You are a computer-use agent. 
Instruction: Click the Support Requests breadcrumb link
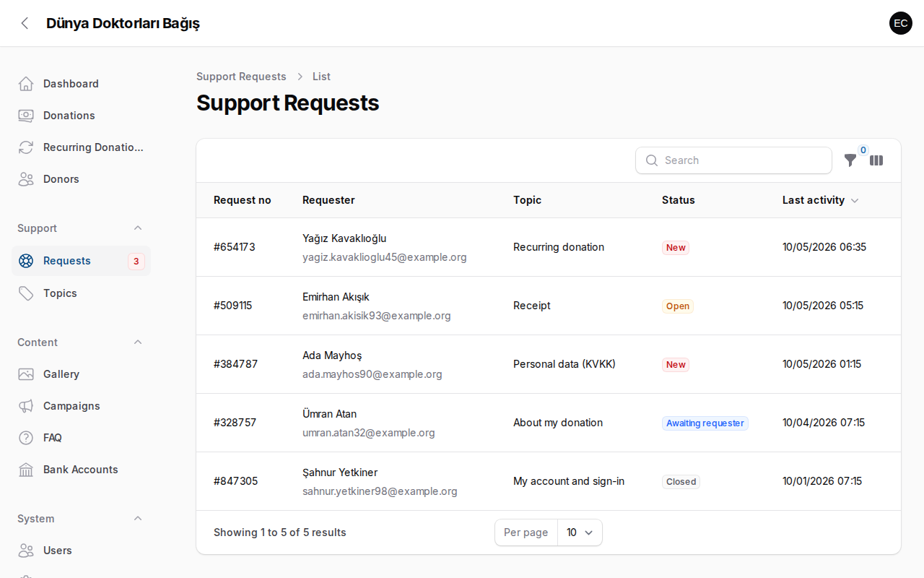pos(241,77)
